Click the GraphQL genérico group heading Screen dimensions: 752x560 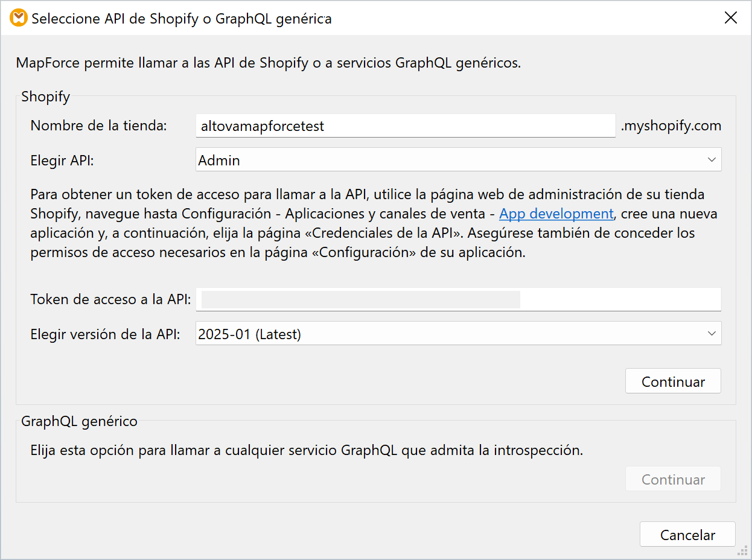[x=79, y=421]
